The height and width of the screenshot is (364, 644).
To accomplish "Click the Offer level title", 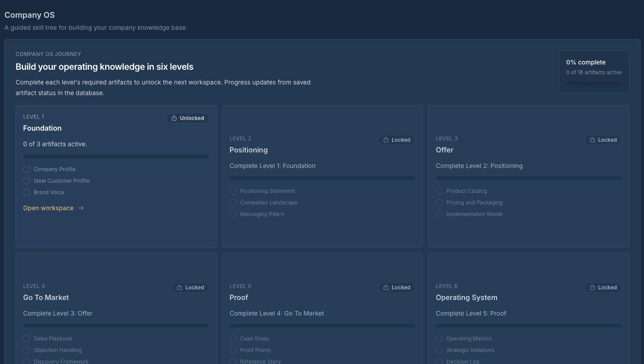I will 445,150.
